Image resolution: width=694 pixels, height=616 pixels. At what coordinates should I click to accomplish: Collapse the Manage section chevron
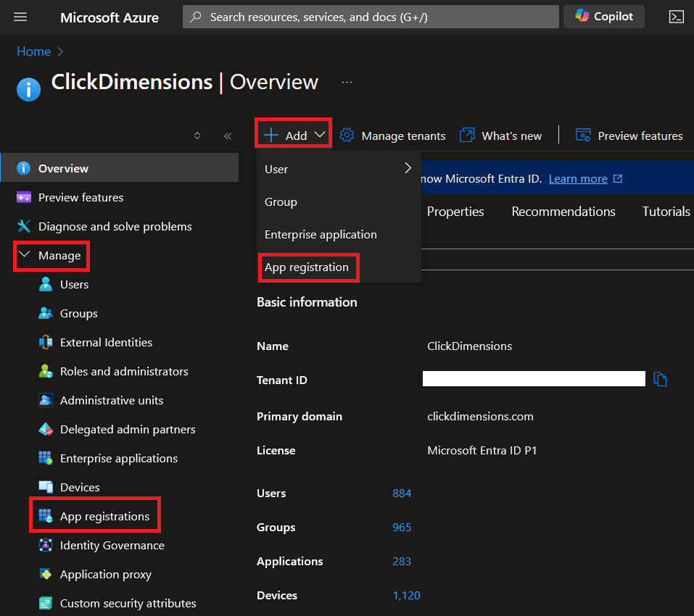pos(25,254)
